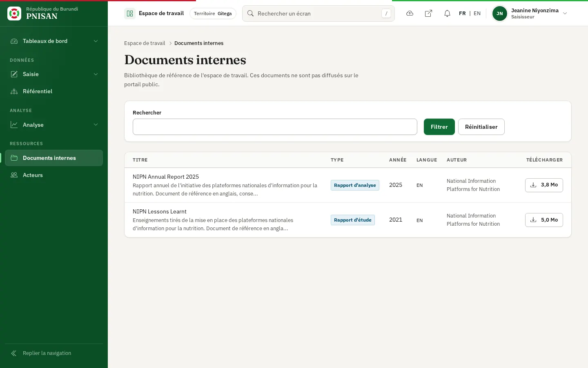The width and height of the screenshot is (588, 368).
Task: Click the double-chevron collapse navigation icon
Action: tap(14, 353)
